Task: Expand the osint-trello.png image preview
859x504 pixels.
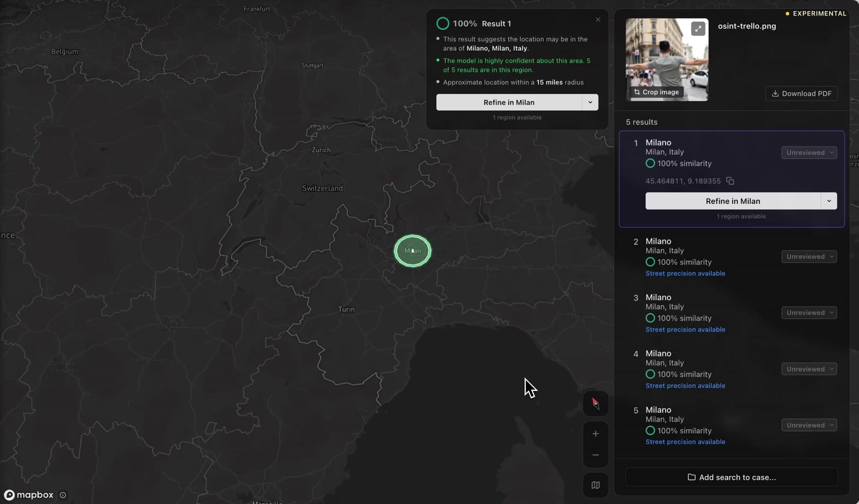Action: coord(698,28)
